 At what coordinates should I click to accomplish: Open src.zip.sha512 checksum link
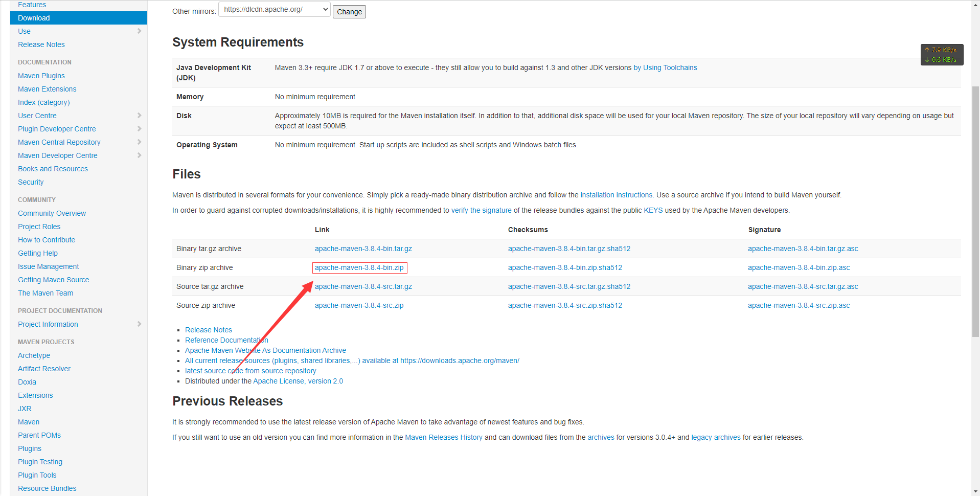tap(565, 305)
